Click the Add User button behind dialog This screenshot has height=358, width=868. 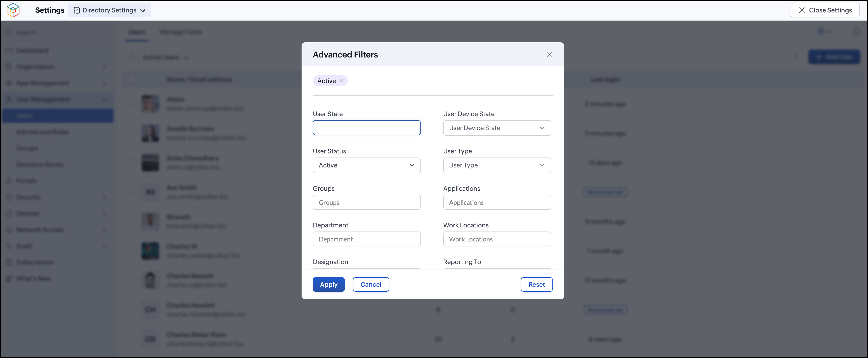pos(834,57)
